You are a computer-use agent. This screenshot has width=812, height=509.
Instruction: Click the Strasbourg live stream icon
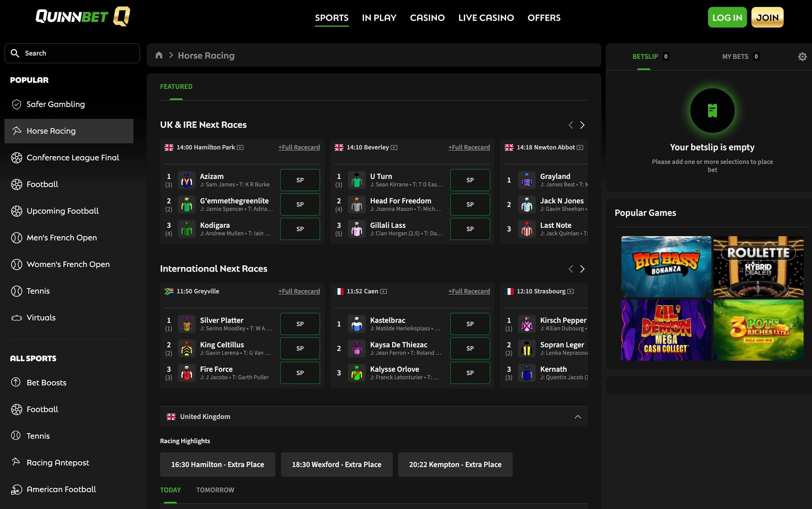[571, 291]
